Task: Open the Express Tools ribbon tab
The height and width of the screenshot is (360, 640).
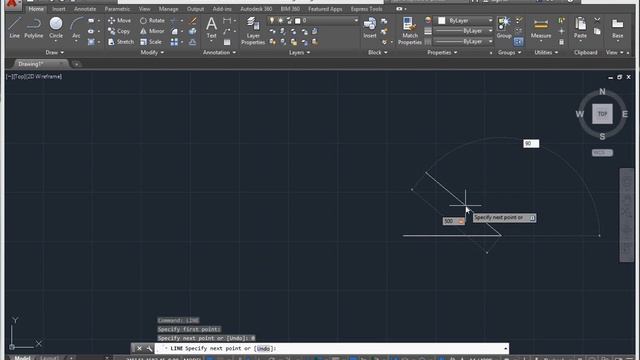Action: coord(367,9)
